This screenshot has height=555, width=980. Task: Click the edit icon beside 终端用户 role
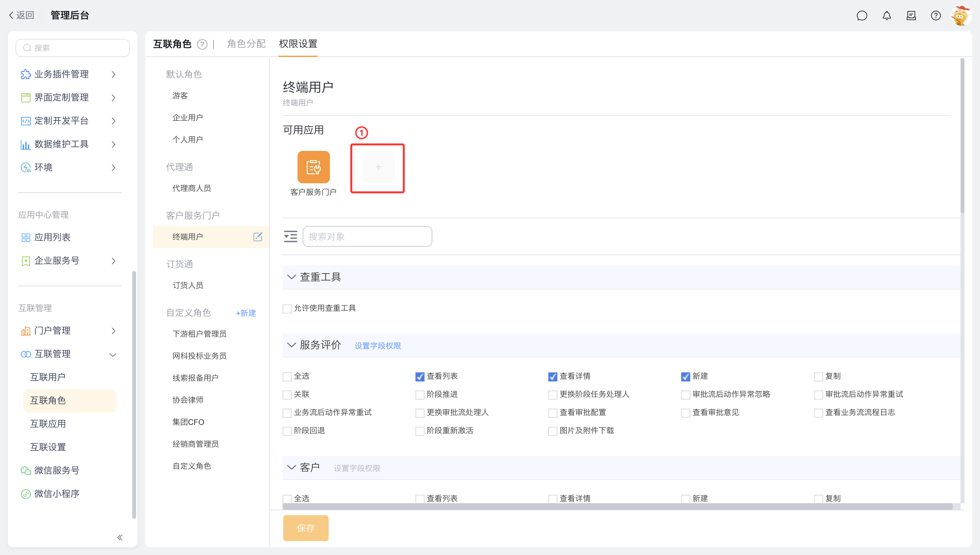click(258, 237)
